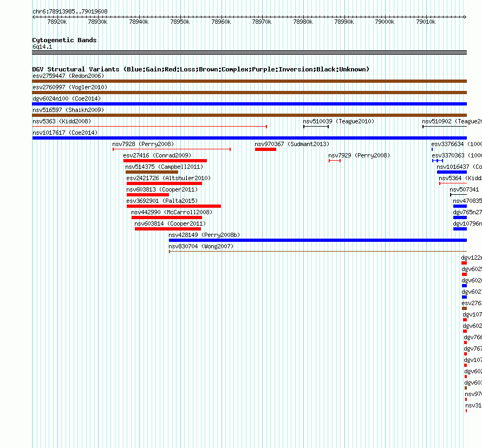Click the left arrow end of the ruler
The width and height of the screenshot is (482, 448).
click(34, 17)
